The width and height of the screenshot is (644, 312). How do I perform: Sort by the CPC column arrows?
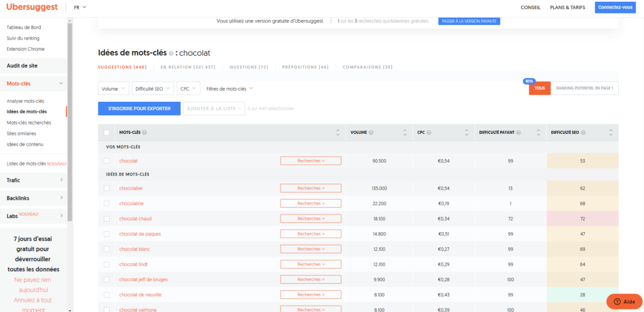pos(466,133)
